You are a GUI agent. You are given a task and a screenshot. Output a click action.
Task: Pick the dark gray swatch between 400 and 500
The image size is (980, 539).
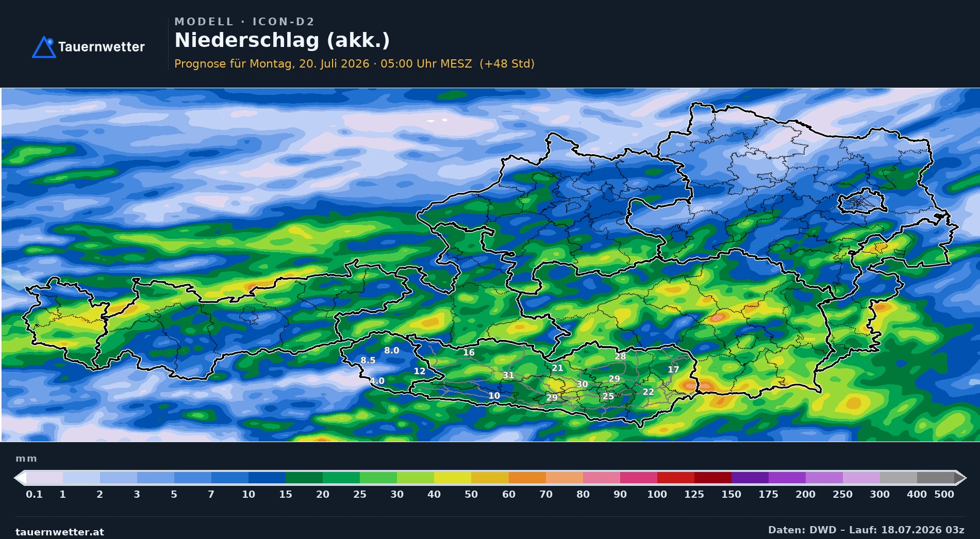(936, 478)
